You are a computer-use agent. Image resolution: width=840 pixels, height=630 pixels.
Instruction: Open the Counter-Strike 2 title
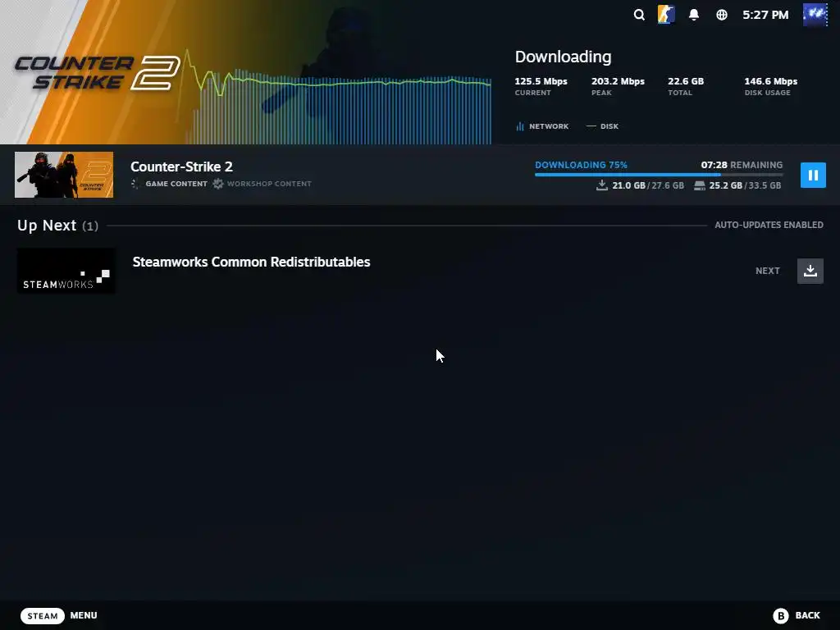pos(181,167)
